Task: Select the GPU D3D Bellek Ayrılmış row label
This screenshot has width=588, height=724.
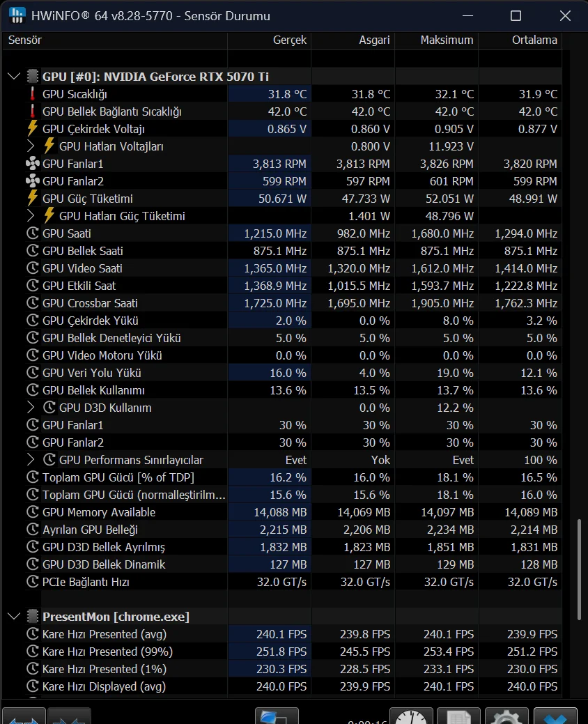Action: pyautogui.click(x=103, y=547)
